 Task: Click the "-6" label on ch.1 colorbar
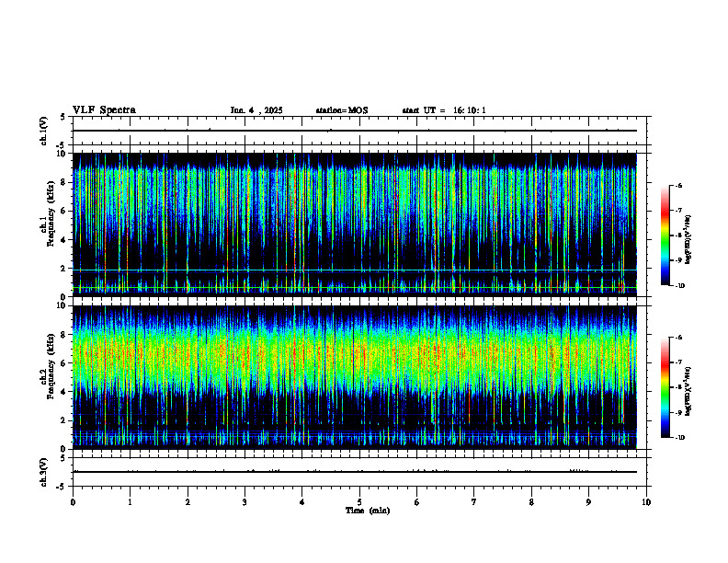click(678, 185)
